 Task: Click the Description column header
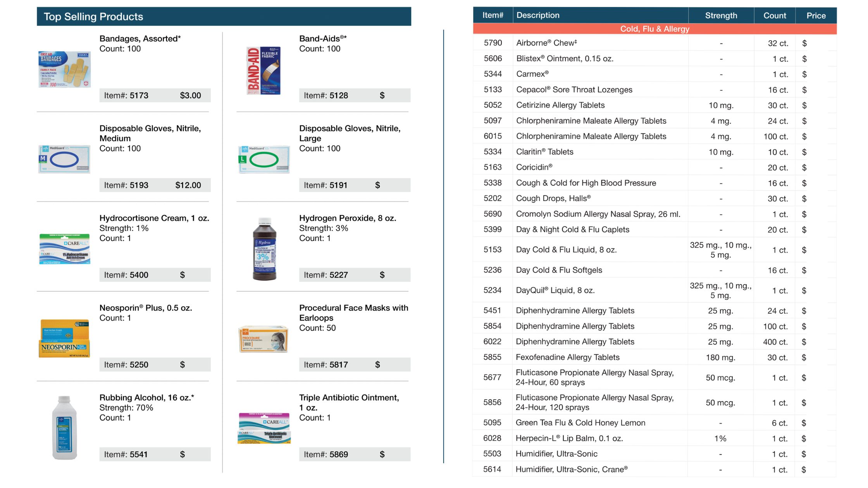[538, 15]
